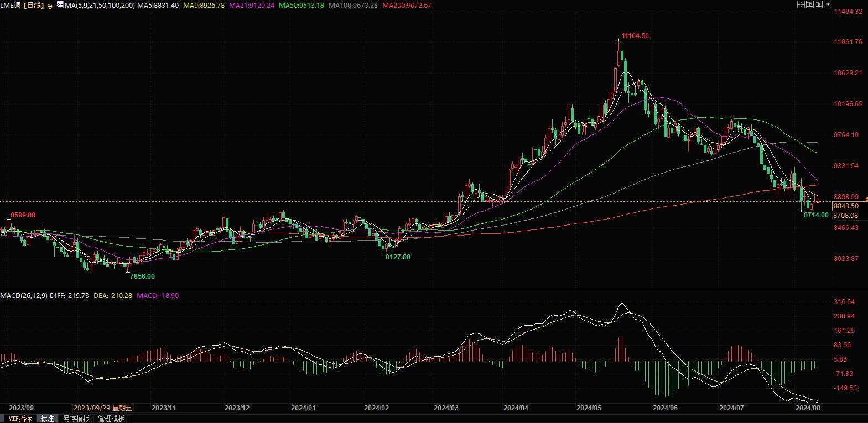Click the magenta MACD:-18.90 readout
This screenshot has width=868, height=423.
pos(158,296)
